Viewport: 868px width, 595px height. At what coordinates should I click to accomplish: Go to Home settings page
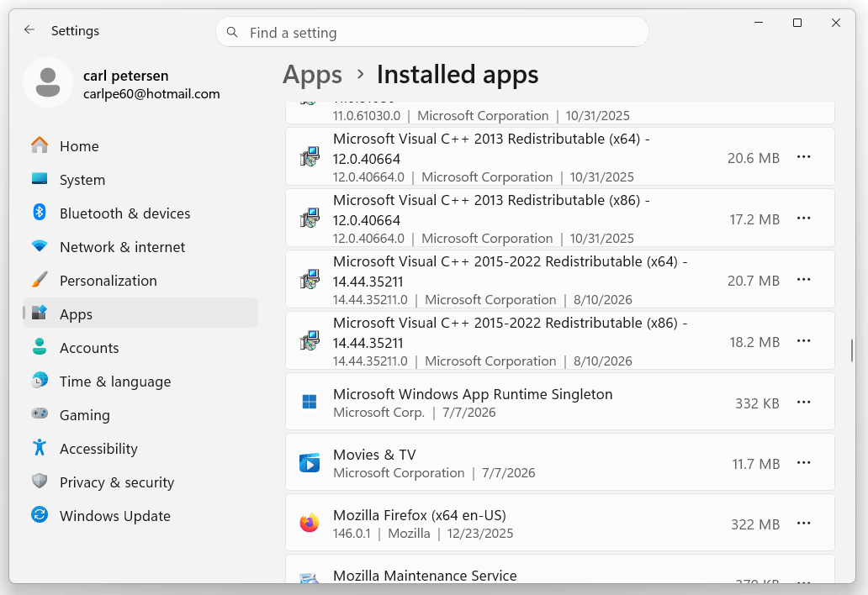tap(140, 146)
